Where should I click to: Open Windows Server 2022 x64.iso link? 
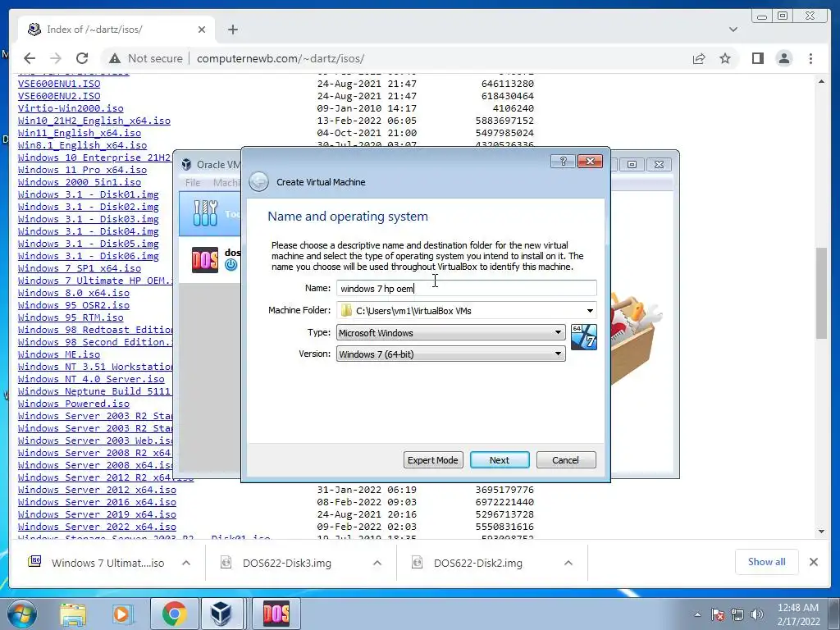click(x=97, y=527)
